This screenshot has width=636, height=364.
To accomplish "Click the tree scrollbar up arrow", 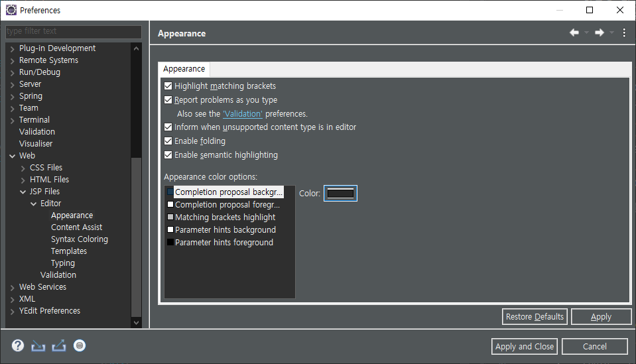I will click(137, 48).
